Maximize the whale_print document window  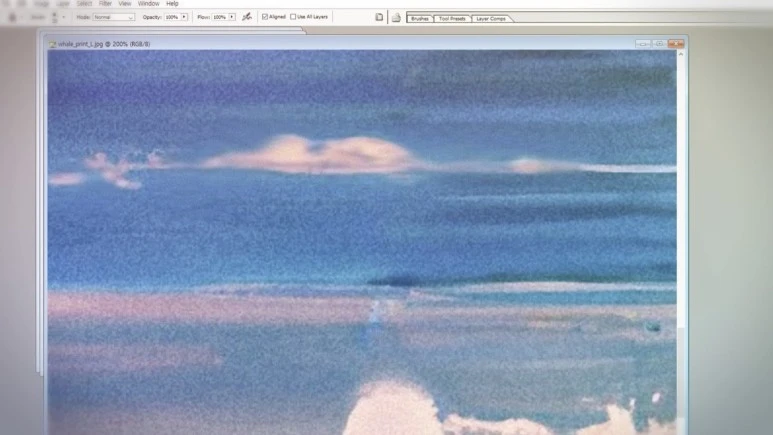[659, 44]
